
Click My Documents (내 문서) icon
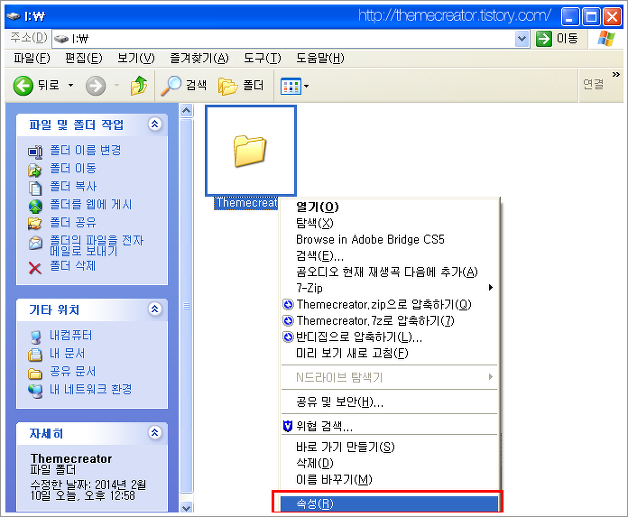coord(35,354)
